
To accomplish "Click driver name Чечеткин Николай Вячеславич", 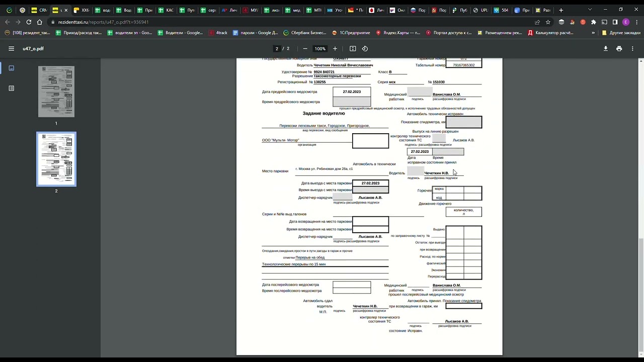I will 343,65.
